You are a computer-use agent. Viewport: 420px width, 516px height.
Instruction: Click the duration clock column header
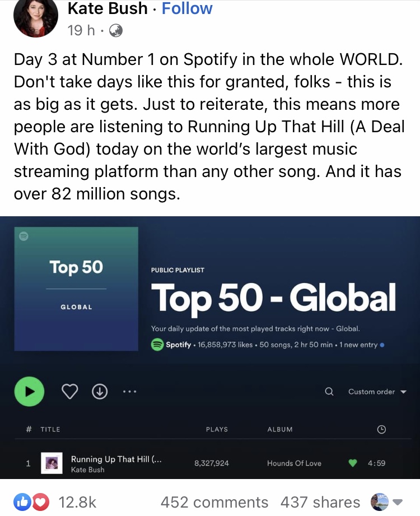coord(381,429)
